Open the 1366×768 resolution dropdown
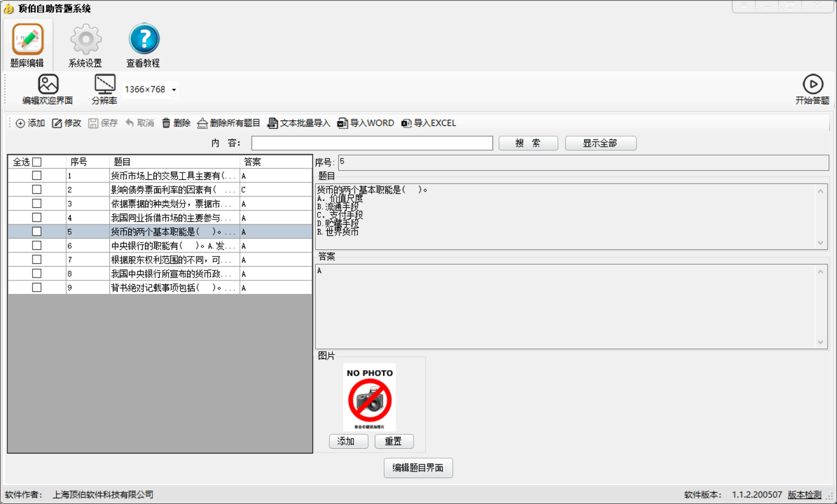 click(173, 89)
